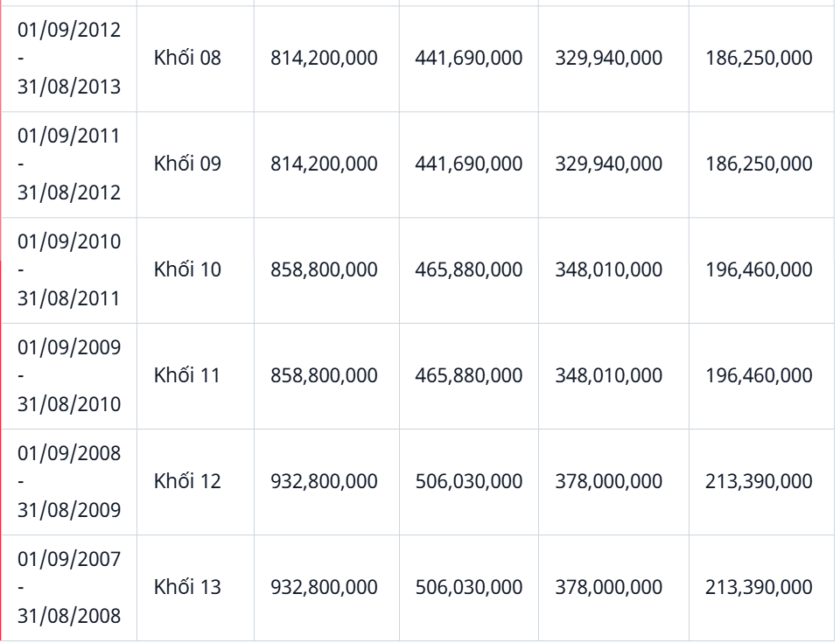Screen dimensions: 840x643
Task: Click 348,010,000 in the Khối 10 row
Action: point(609,269)
